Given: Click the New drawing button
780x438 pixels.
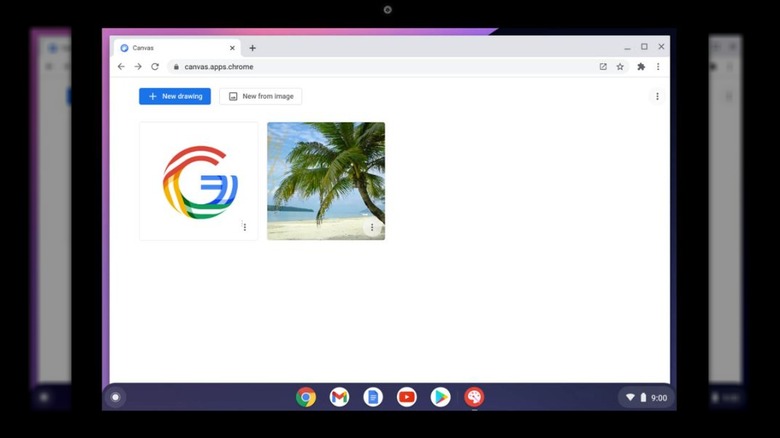Looking at the screenshot, I should coord(175,96).
